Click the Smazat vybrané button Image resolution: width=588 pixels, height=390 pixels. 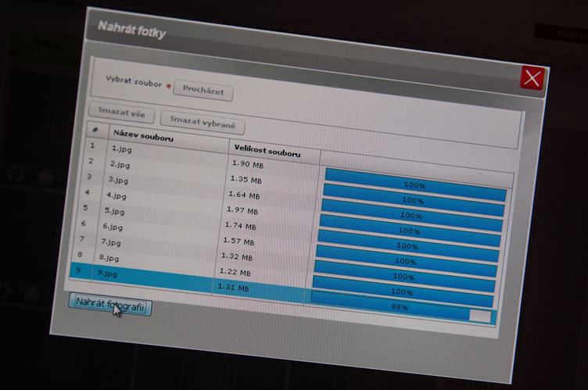click(x=203, y=122)
